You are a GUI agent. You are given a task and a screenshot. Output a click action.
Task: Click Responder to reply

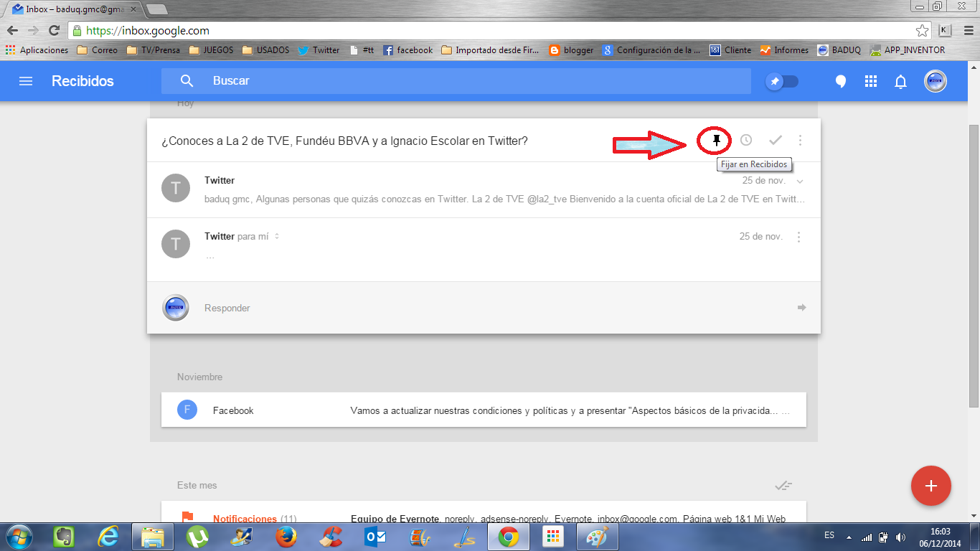227,308
